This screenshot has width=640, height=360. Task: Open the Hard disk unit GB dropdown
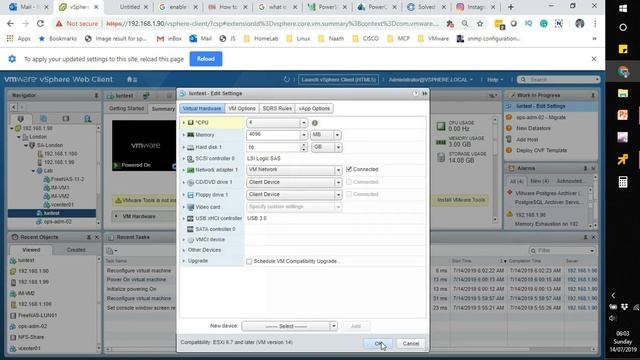click(338, 147)
